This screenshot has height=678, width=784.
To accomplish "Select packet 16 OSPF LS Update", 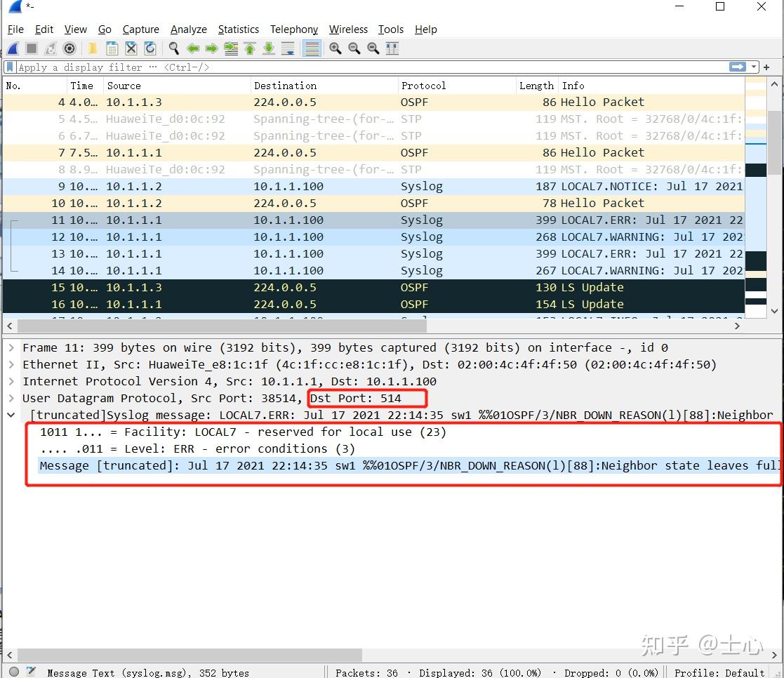I will (x=373, y=305).
